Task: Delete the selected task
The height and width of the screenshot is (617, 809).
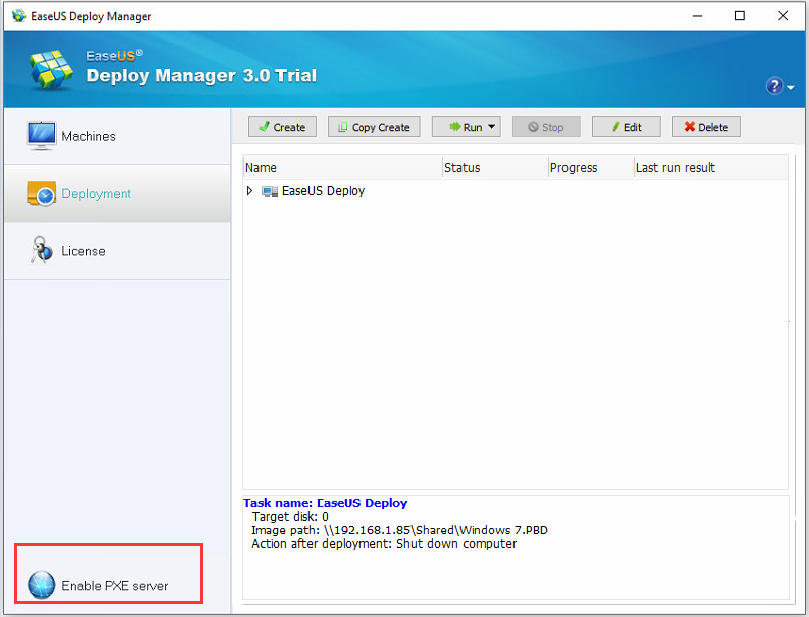Action: tap(706, 127)
